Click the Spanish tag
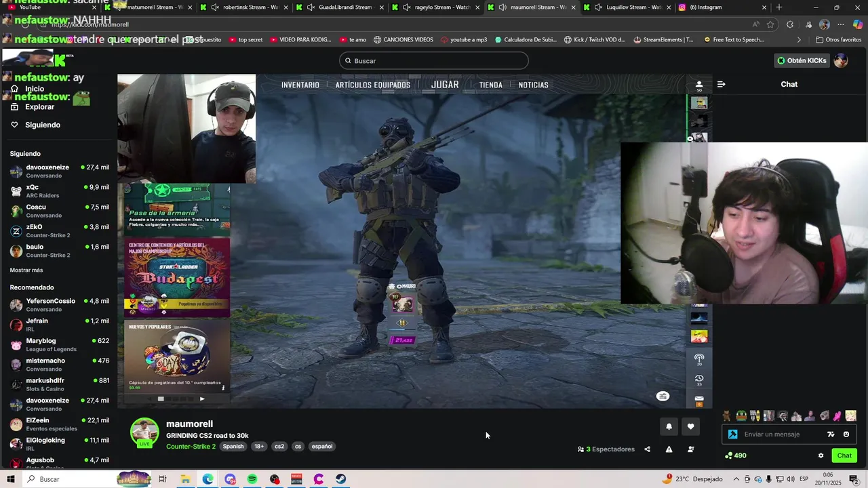Image resolution: width=868 pixels, height=488 pixels. tap(233, 447)
